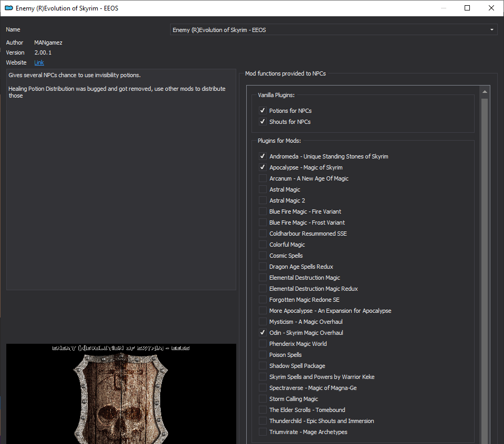This screenshot has width=504, height=444.
Task: Click the 'Plugins for Mods:' group label
Action: pyautogui.click(x=279, y=141)
